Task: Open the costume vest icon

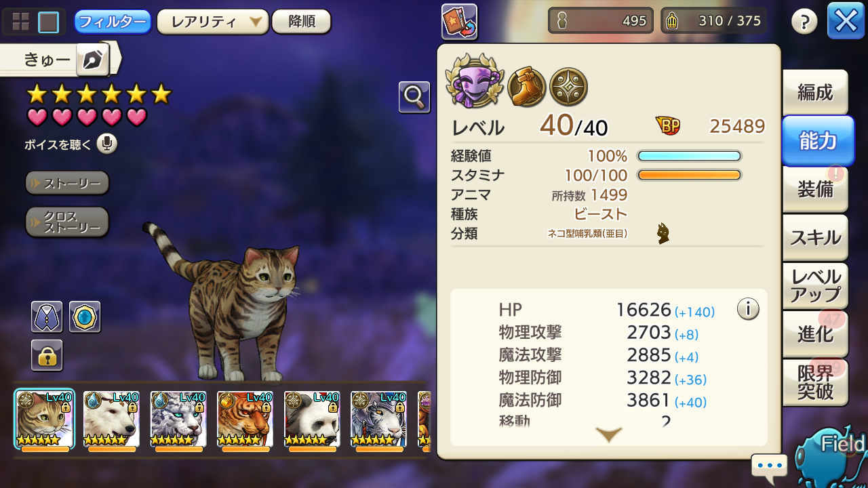Action: pyautogui.click(x=47, y=317)
